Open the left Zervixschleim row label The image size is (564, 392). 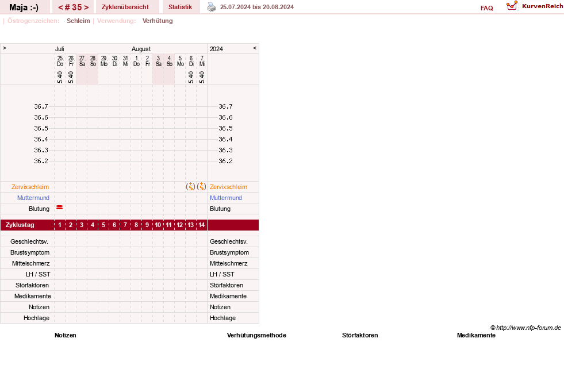(x=30, y=187)
